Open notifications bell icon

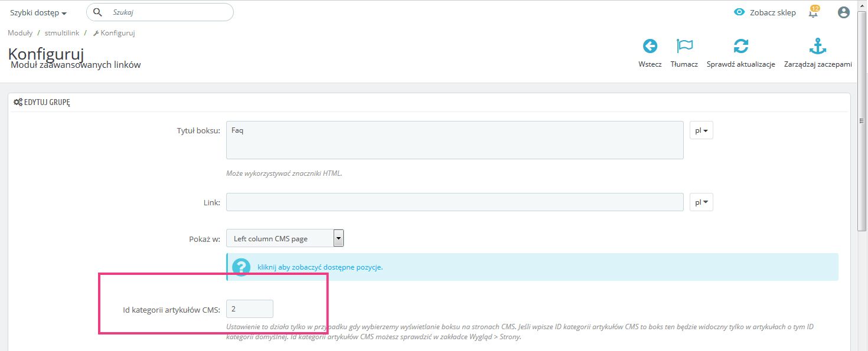pos(814,12)
